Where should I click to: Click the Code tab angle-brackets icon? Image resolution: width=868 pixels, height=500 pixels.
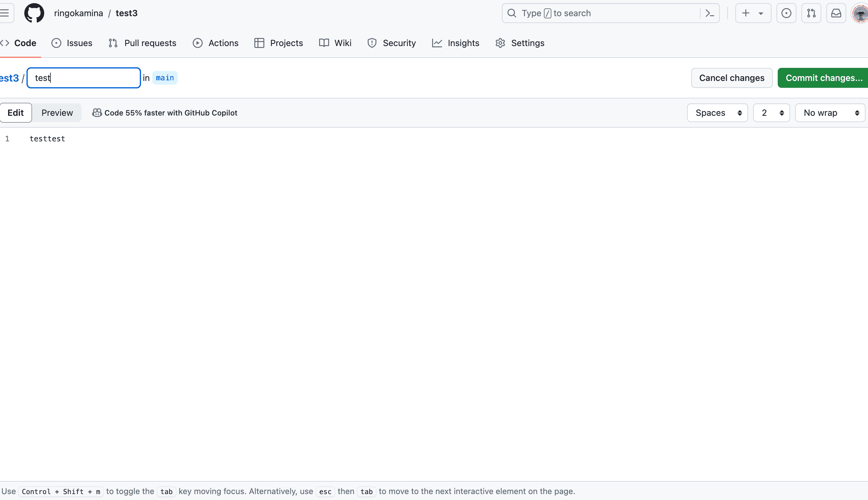point(5,43)
